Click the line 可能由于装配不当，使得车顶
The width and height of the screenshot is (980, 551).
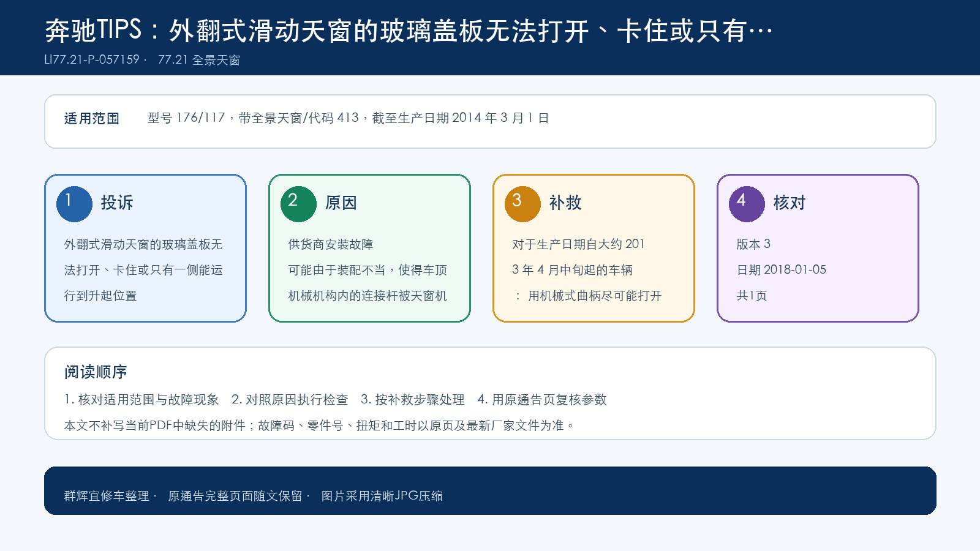367,270
